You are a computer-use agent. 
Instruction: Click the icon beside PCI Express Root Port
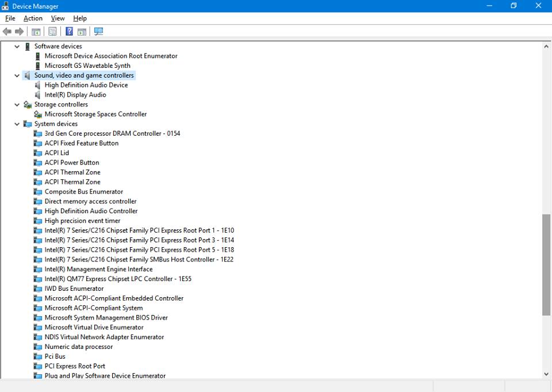pos(38,366)
